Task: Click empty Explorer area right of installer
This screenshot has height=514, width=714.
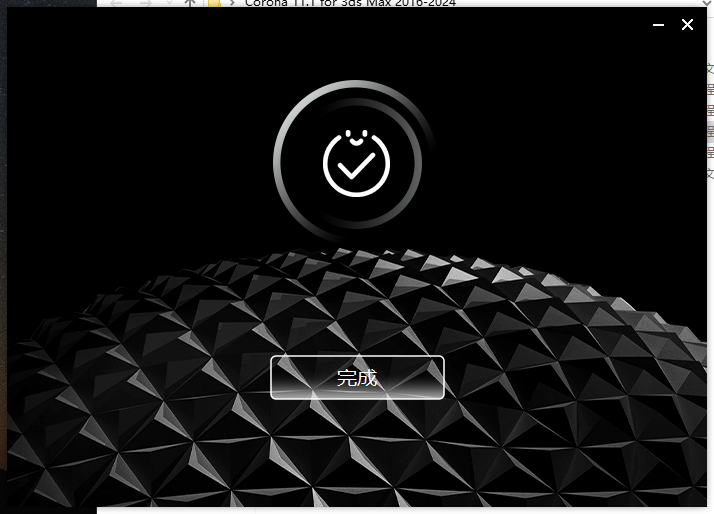Action: pos(710,350)
